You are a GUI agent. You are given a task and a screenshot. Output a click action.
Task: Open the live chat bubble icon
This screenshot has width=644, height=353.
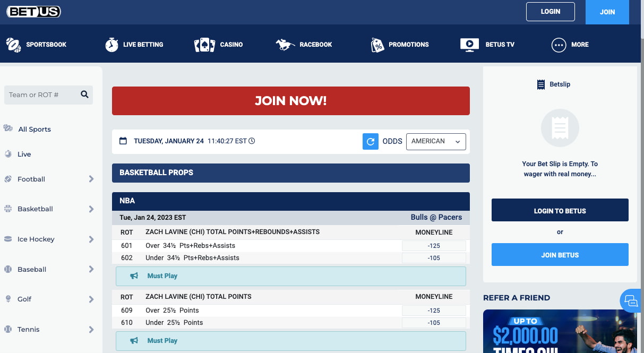(x=631, y=301)
